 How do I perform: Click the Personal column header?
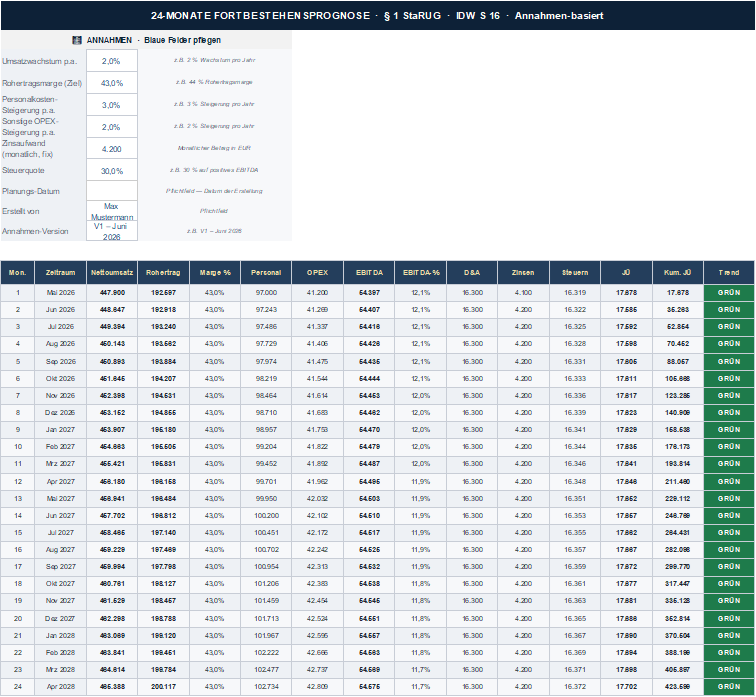pyautogui.click(x=266, y=272)
